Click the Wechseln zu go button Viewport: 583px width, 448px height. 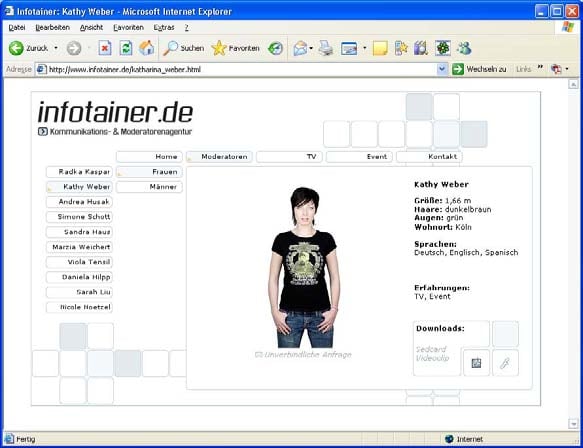[x=479, y=69]
